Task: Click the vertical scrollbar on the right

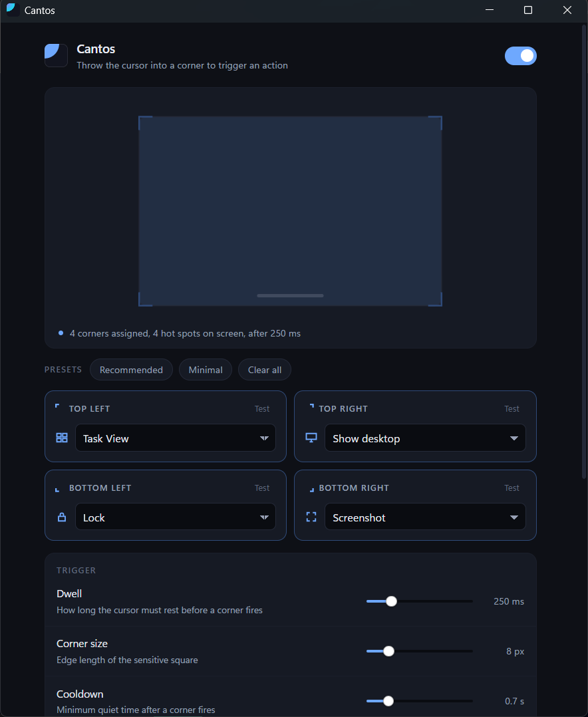Action: click(583, 251)
